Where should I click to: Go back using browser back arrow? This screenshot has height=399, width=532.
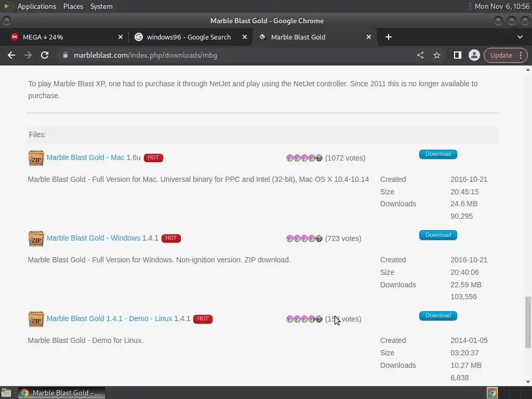11,55
